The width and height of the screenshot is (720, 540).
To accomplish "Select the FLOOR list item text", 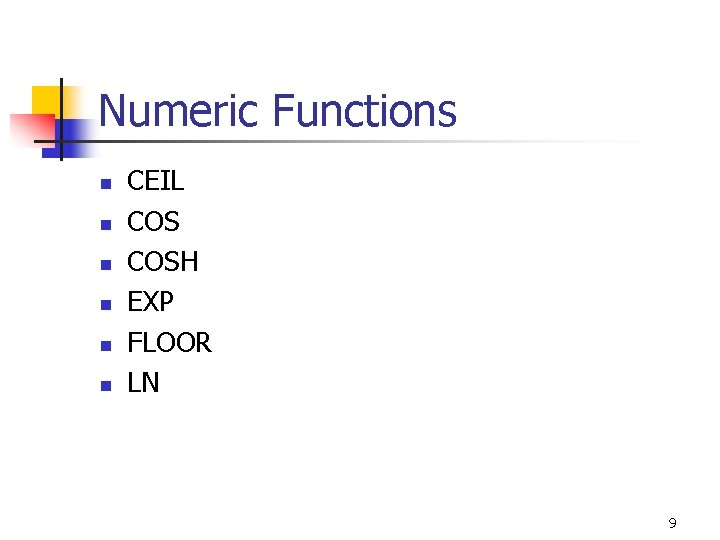I will tap(169, 343).
